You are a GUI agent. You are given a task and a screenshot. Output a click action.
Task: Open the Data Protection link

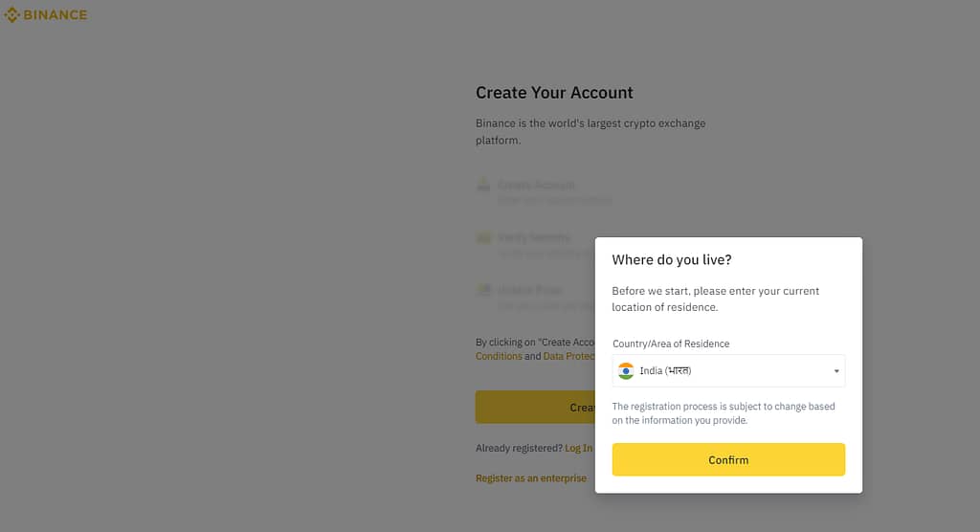568,356
